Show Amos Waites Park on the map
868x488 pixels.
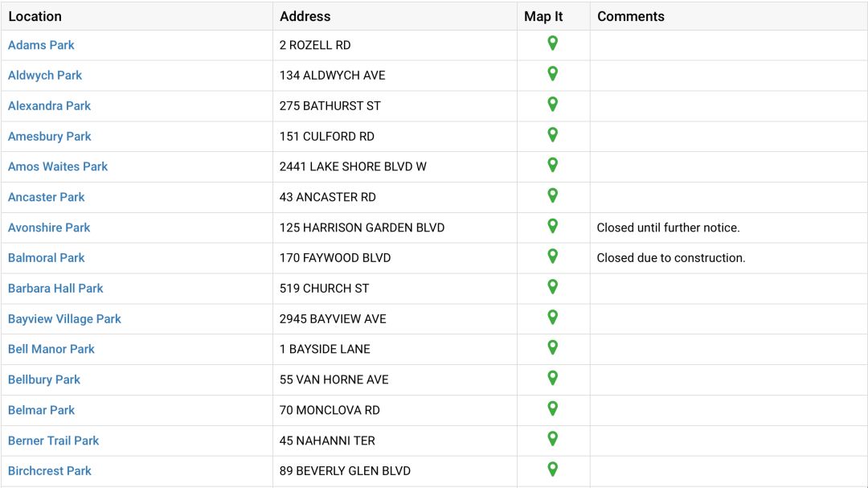click(552, 166)
